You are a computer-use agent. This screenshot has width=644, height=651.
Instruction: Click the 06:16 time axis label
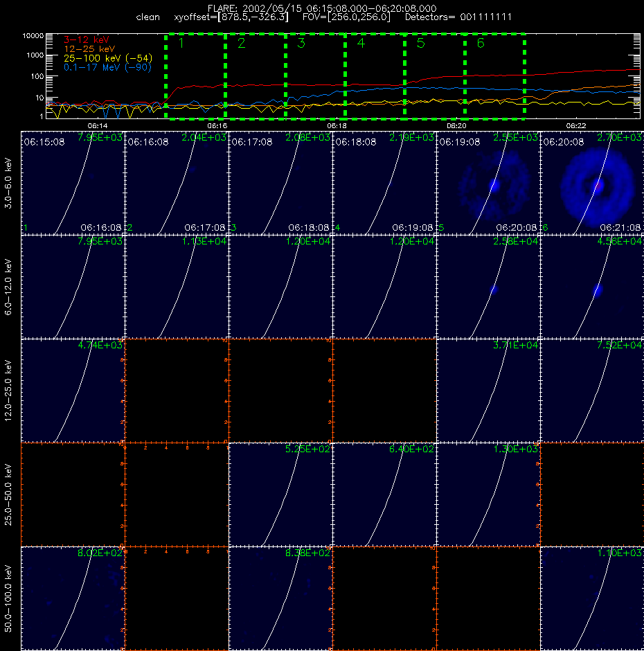[217, 125]
